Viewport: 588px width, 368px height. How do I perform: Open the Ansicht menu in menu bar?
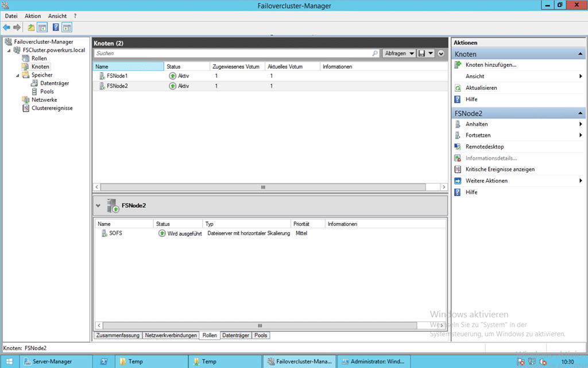tap(57, 16)
